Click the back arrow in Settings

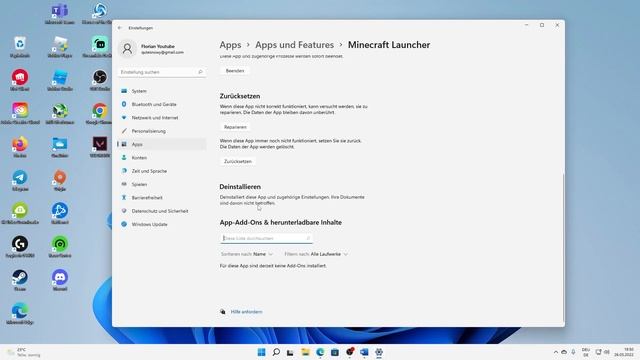point(120,28)
